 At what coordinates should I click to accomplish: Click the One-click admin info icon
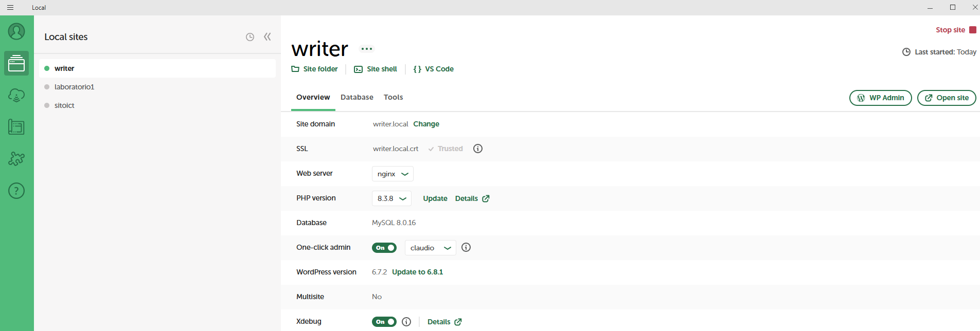[466, 247]
